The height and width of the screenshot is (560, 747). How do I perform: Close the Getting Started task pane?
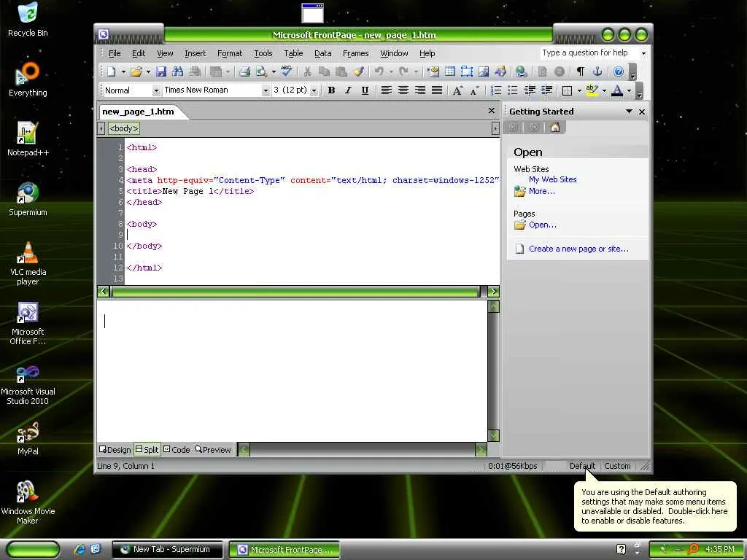coord(642,112)
